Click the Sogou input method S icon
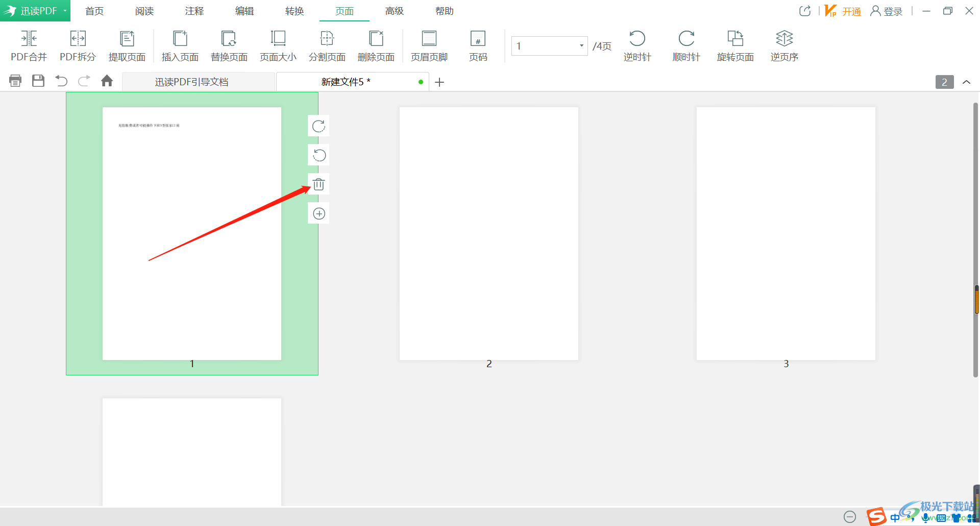Screen dimensions: 980x526 point(876,516)
